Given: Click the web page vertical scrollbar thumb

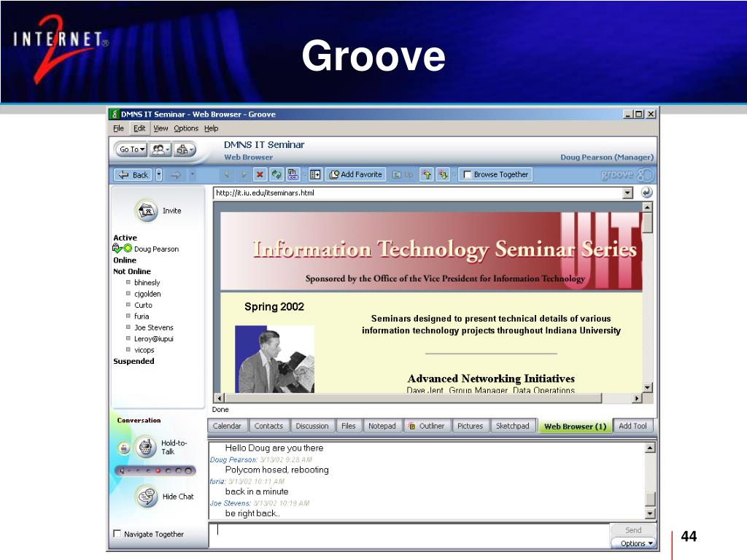Looking at the screenshot, I should (647, 223).
